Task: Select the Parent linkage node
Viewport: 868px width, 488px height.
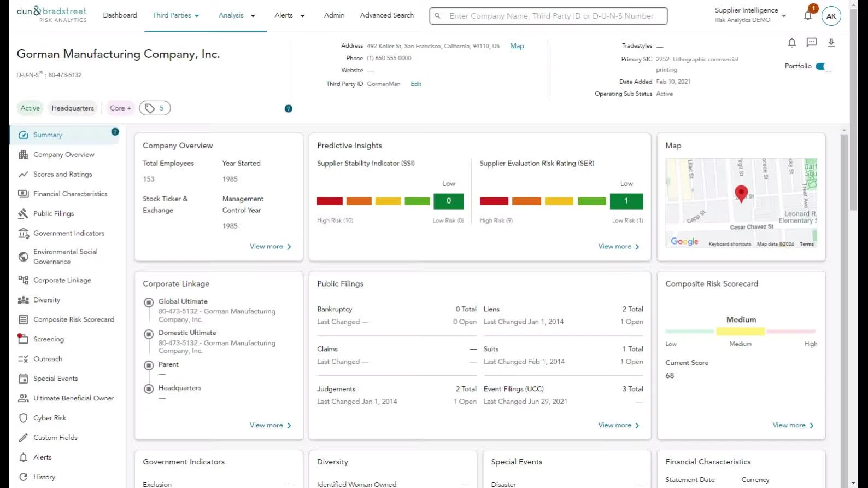Action: [x=148, y=365]
